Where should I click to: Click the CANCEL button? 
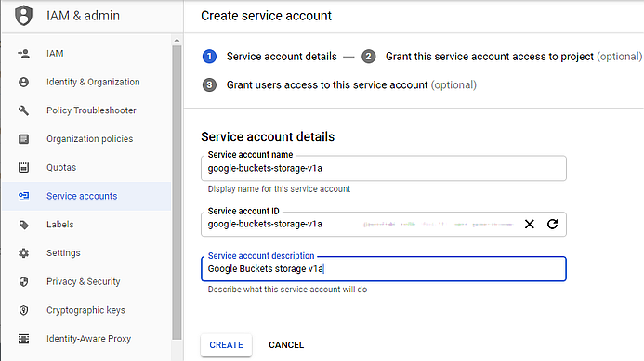coord(286,345)
